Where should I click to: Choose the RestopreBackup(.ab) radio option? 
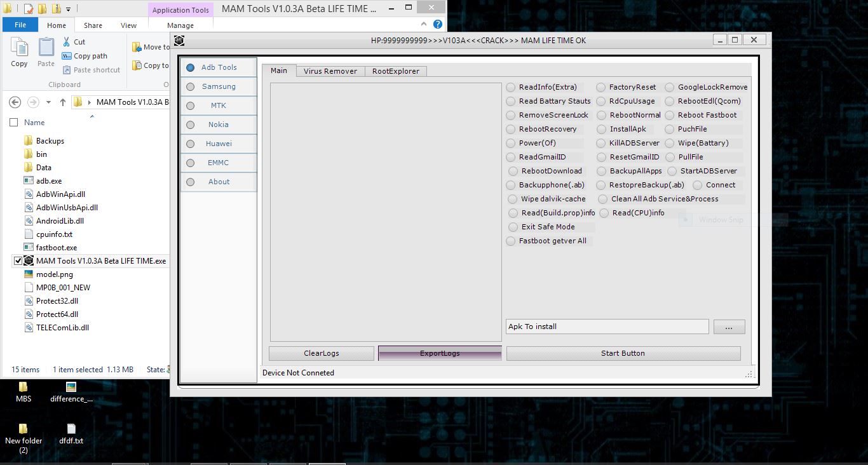tap(601, 185)
